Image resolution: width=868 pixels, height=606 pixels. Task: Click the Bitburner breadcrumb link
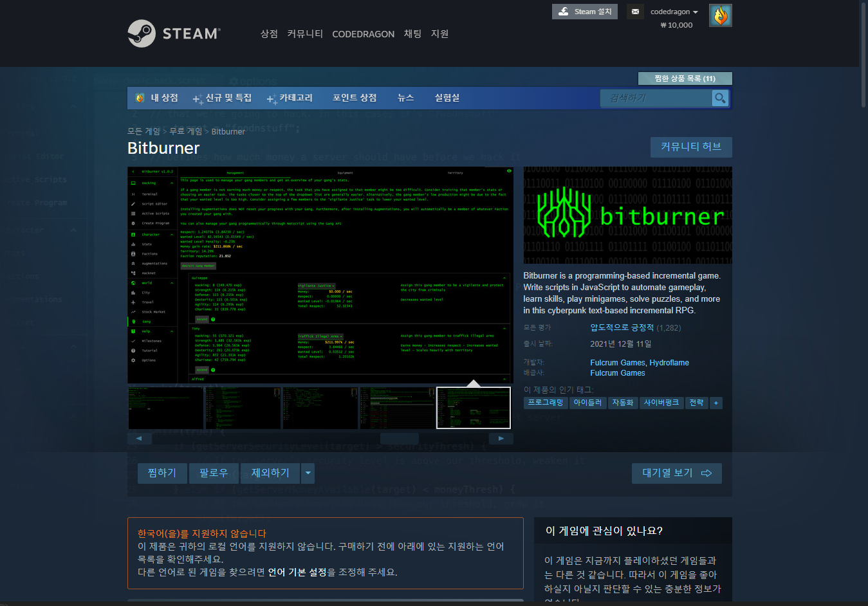point(228,131)
